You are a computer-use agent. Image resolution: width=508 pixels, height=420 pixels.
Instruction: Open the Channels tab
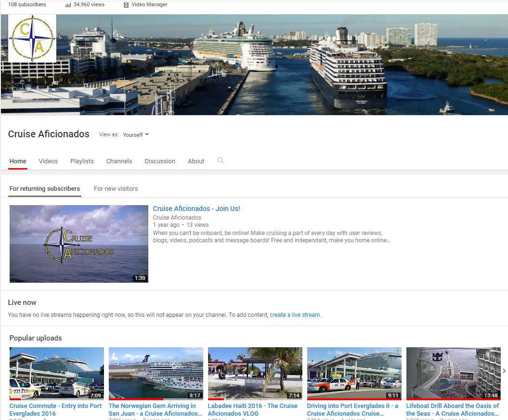119,161
